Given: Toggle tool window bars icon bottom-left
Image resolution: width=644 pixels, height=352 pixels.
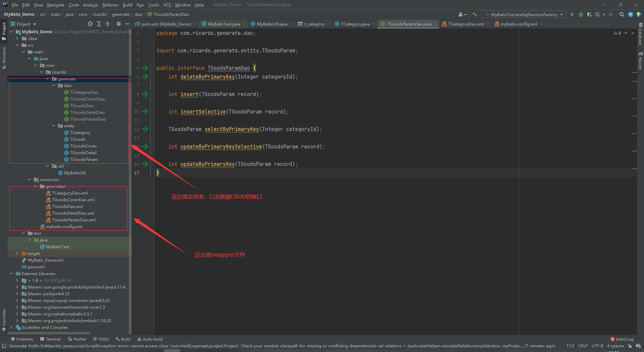Looking at the screenshot, I should pyautogui.click(x=4, y=346).
